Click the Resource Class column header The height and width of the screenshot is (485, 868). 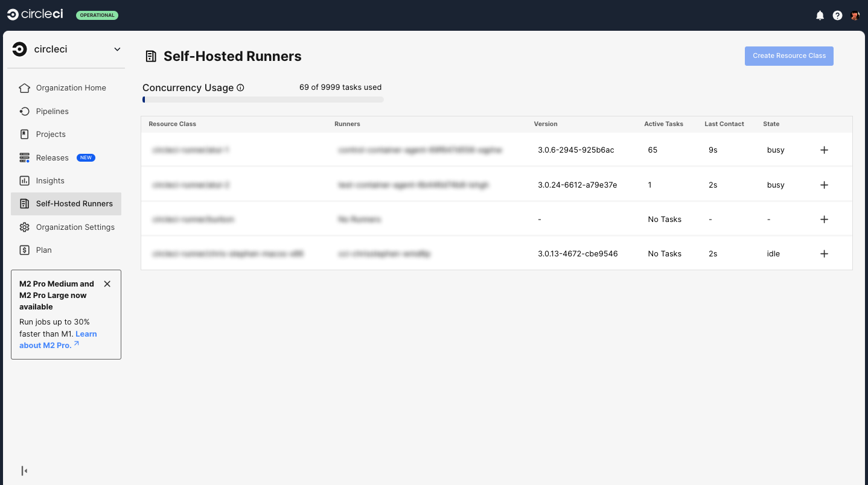pyautogui.click(x=172, y=124)
